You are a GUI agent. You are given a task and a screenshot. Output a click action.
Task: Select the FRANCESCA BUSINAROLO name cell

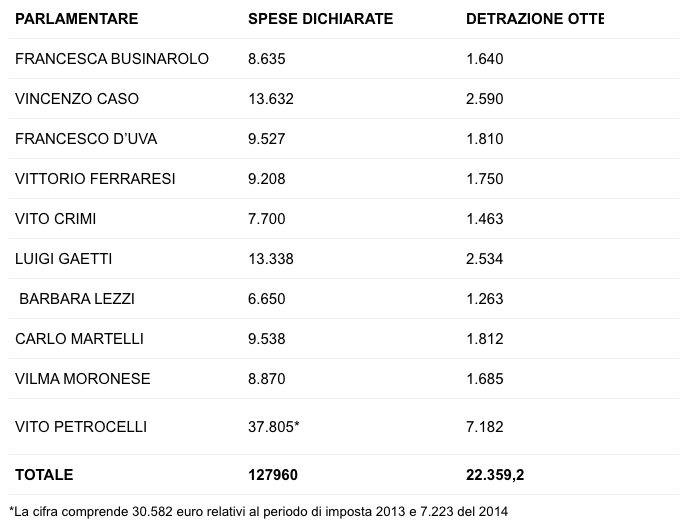pos(112,59)
